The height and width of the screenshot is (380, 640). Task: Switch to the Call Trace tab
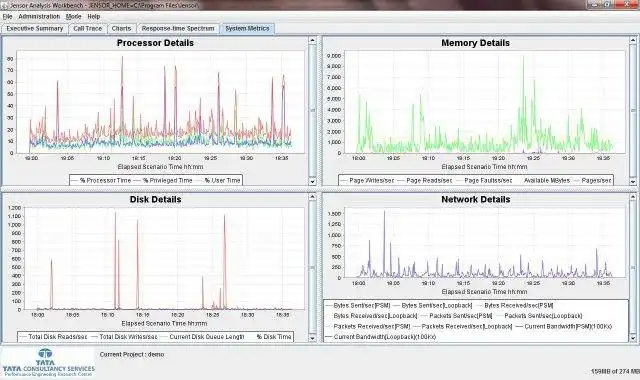click(x=87, y=29)
